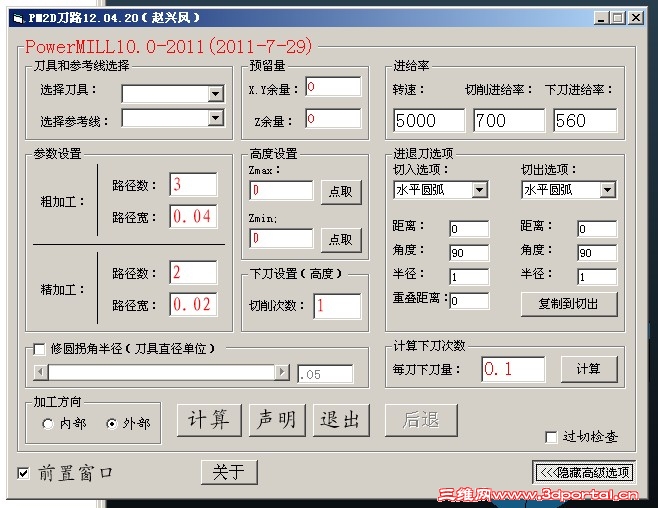Open the 关于 about button
The image size is (658, 508).
[x=229, y=472]
